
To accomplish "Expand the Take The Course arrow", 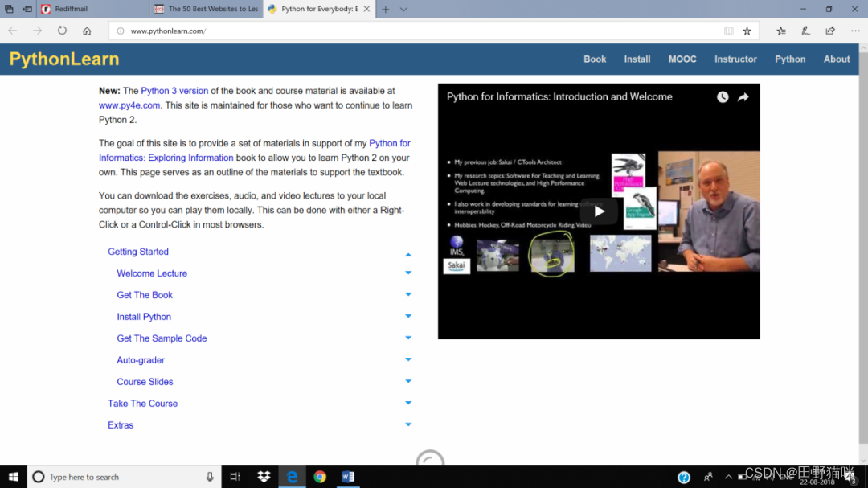I will point(408,403).
